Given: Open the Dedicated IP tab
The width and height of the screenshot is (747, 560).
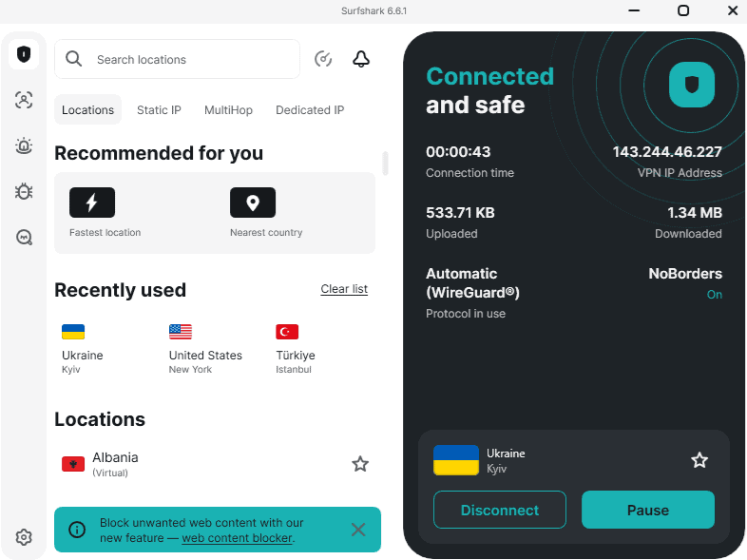Looking at the screenshot, I should (310, 110).
